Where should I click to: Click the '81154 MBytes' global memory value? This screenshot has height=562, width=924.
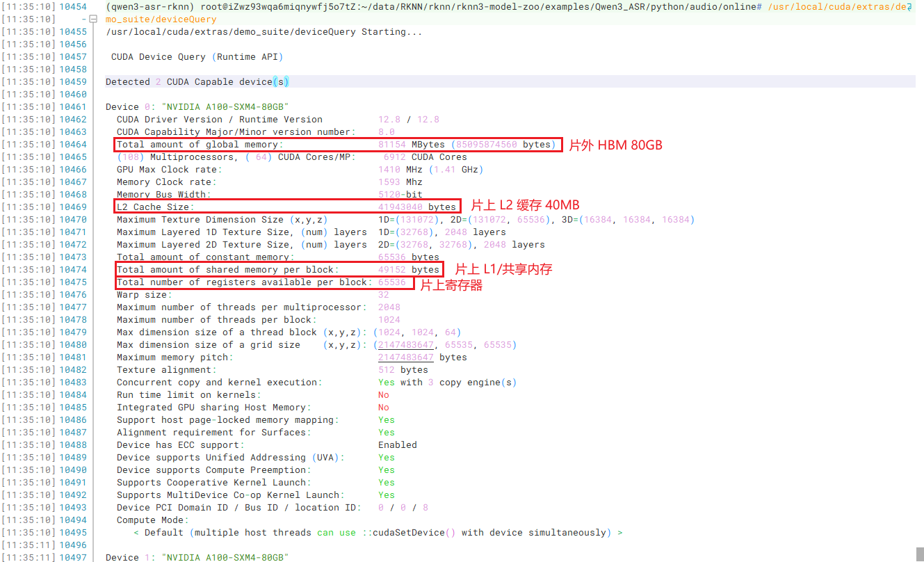click(x=412, y=145)
